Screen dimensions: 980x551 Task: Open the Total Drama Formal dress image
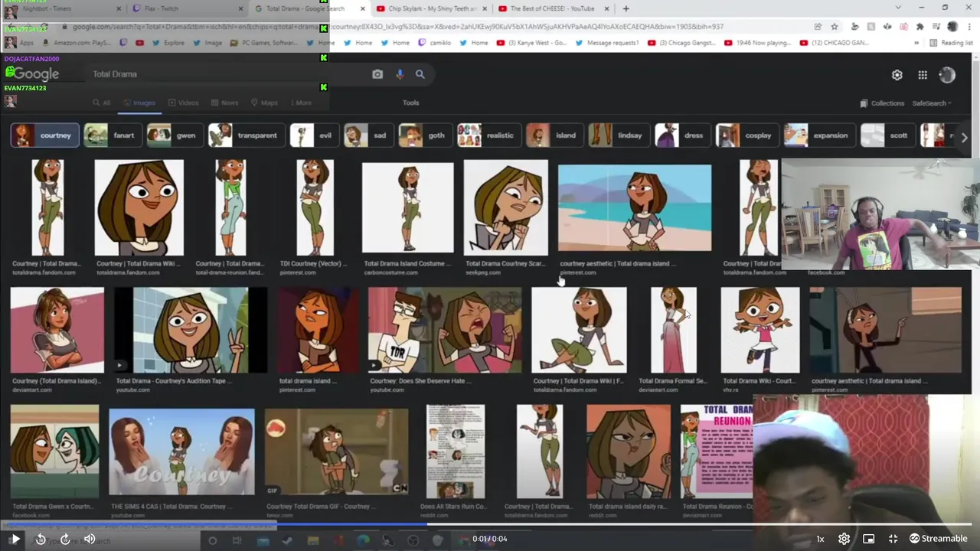[x=674, y=330]
